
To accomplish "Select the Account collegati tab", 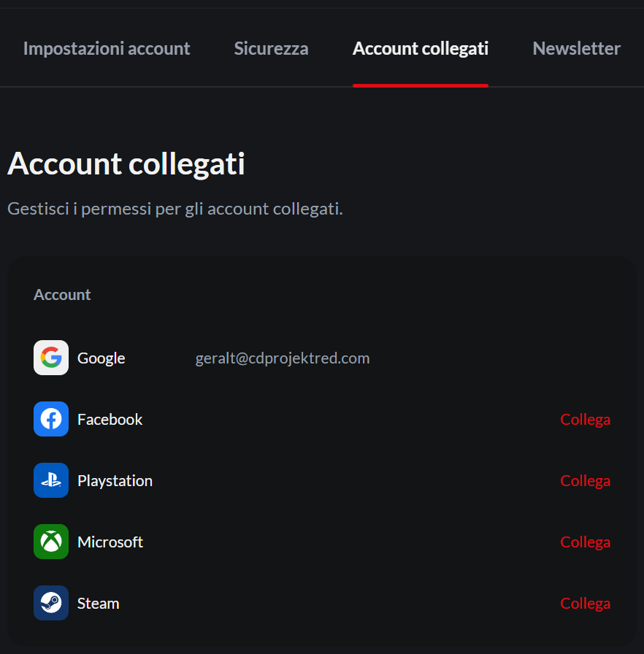I will [x=421, y=48].
